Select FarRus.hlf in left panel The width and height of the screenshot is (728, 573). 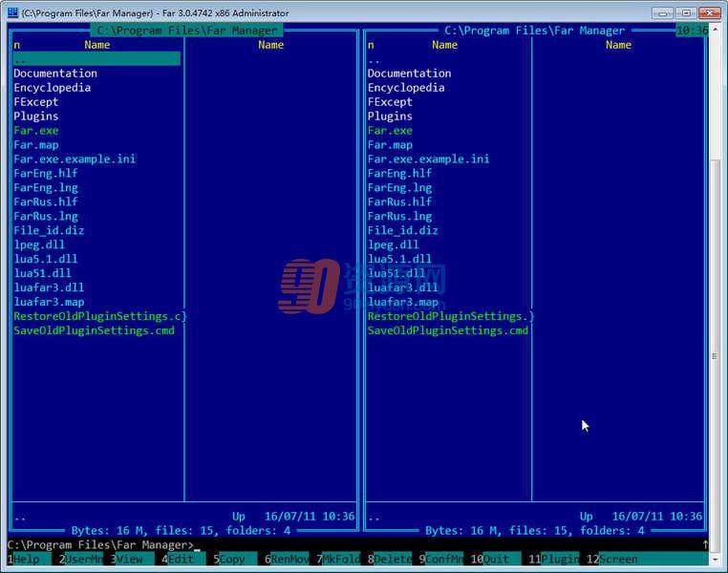click(46, 202)
